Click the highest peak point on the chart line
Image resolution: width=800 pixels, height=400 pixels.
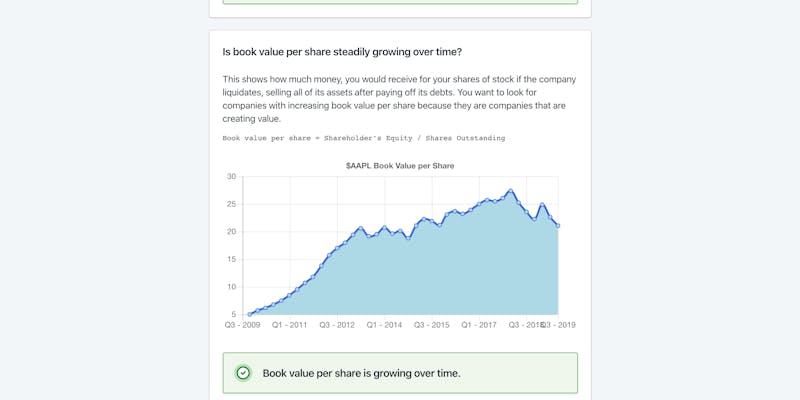pos(510,190)
